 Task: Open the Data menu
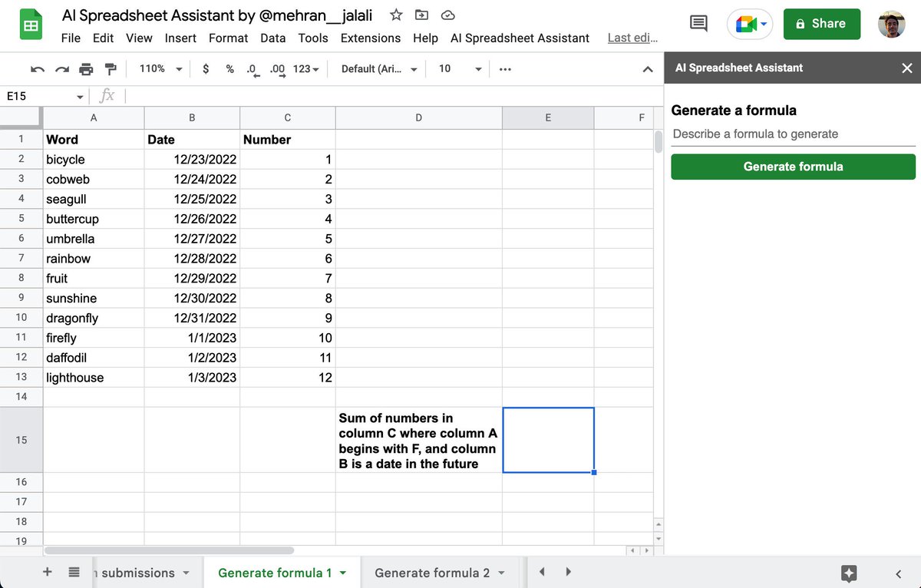(273, 38)
